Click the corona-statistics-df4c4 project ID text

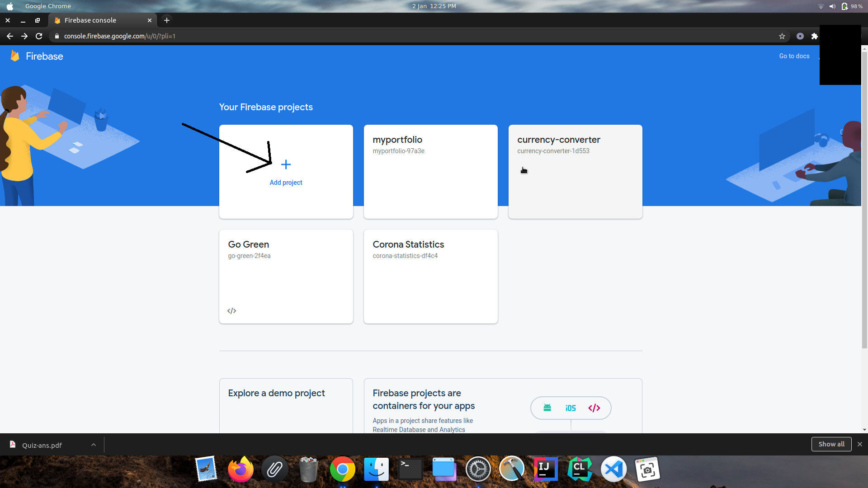point(405,256)
